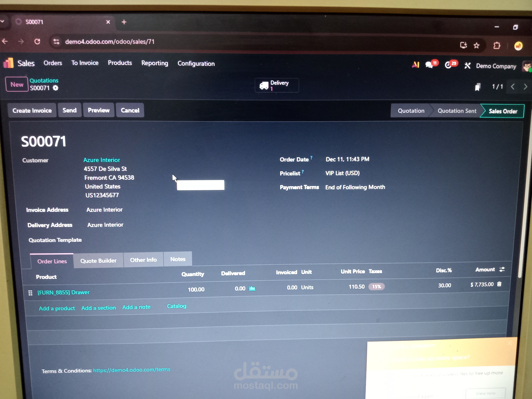
Task: Click Add a note link
Action: [x=136, y=307]
